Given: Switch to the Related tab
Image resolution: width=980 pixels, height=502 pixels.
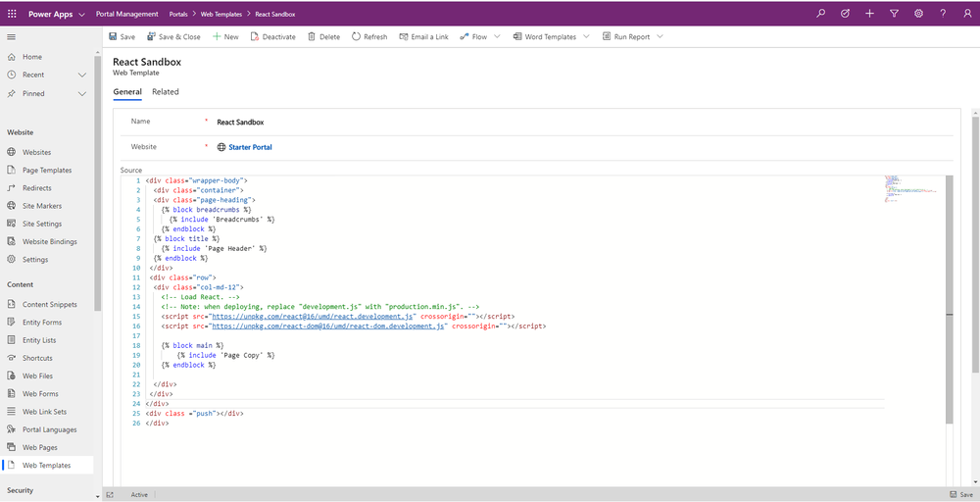Looking at the screenshot, I should 166,92.
